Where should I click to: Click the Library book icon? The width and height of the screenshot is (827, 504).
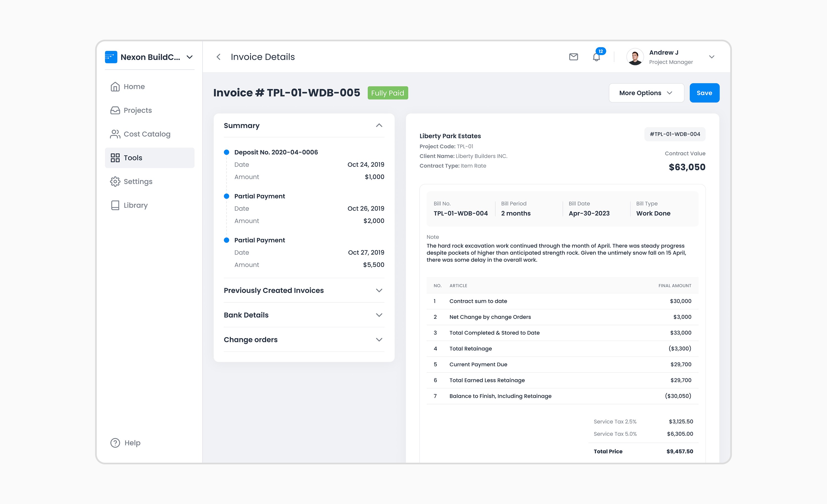pos(115,205)
